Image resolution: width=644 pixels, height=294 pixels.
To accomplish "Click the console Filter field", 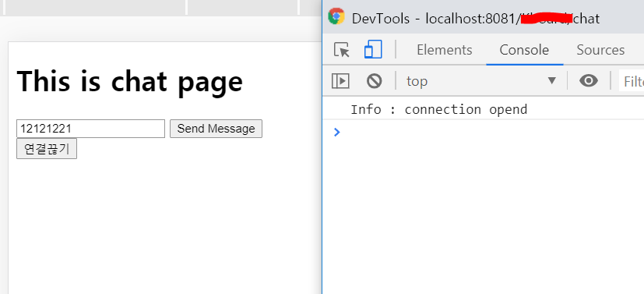I will [632, 81].
